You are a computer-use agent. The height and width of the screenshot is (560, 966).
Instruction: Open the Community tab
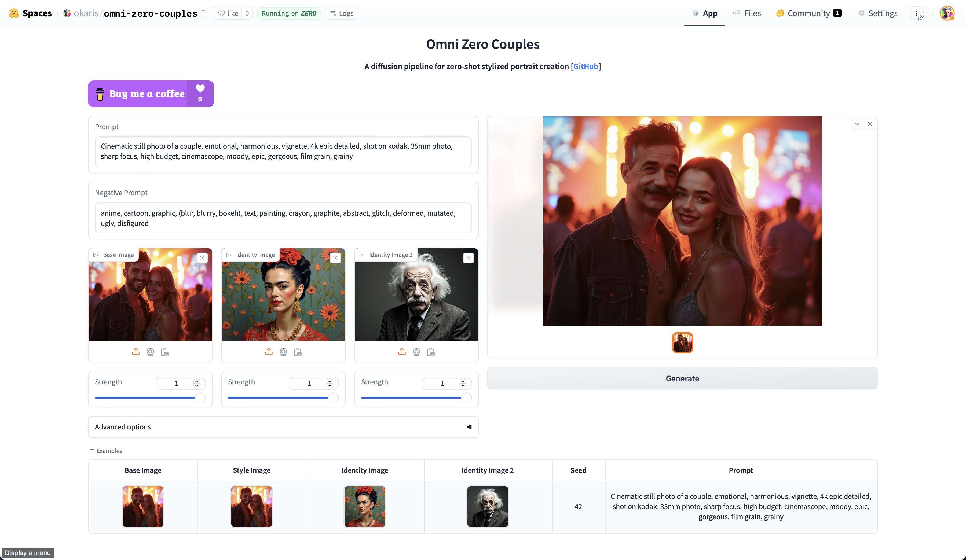[809, 13]
